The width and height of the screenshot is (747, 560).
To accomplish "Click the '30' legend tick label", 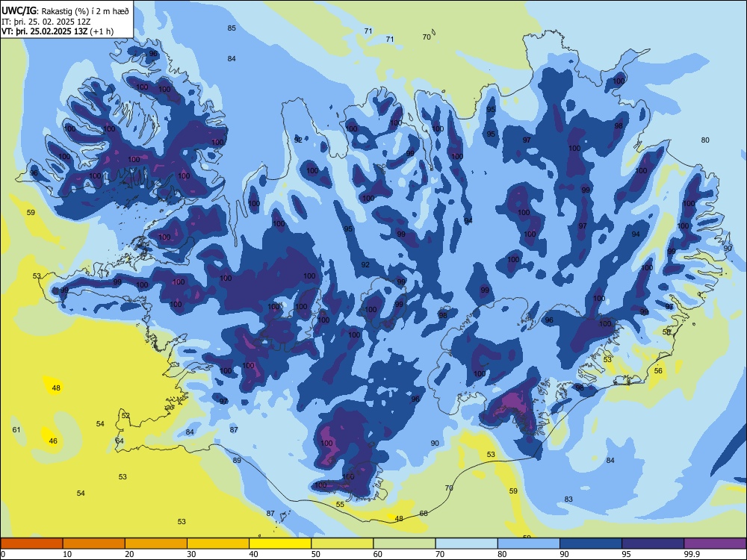I will [191, 554].
